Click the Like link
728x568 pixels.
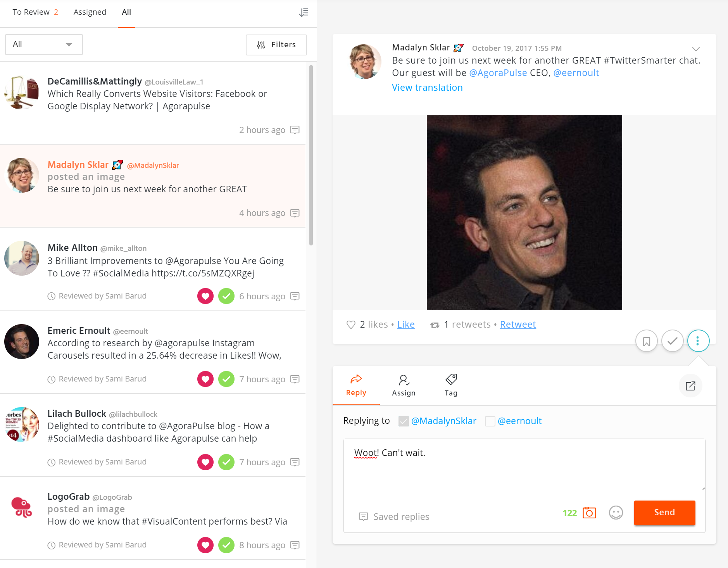pos(406,325)
